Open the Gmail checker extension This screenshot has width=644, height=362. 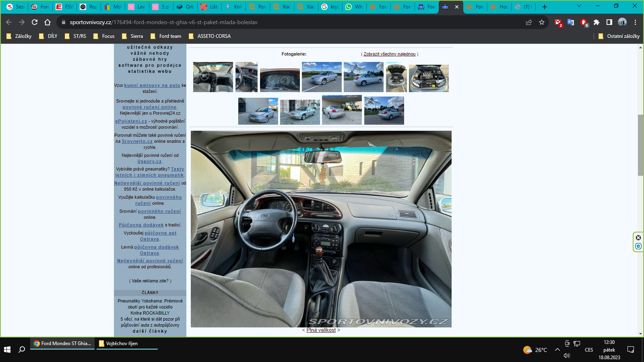click(x=558, y=23)
